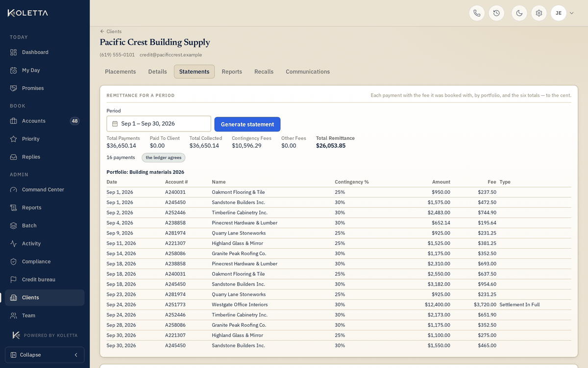Click Pinecrest Hardware & Lumber Sep 4 row
This screenshot has height=368, width=588.
pyautogui.click(x=245, y=223)
